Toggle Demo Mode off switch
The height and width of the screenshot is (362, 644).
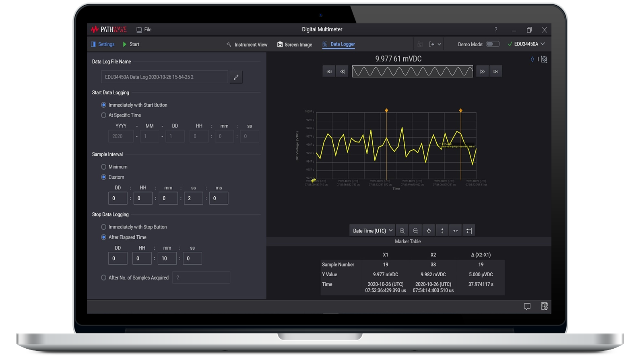tap(492, 44)
